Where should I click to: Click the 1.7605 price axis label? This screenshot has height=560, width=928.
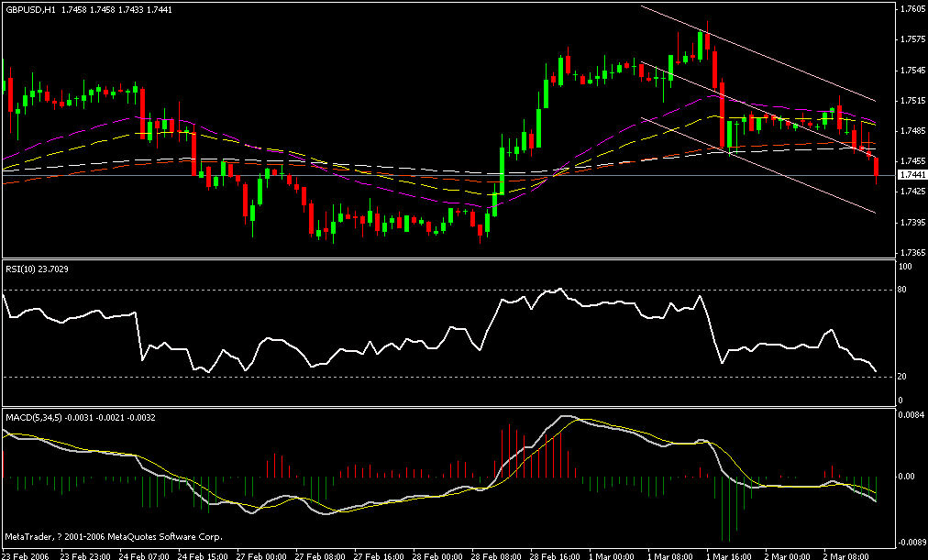(x=911, y=9)
